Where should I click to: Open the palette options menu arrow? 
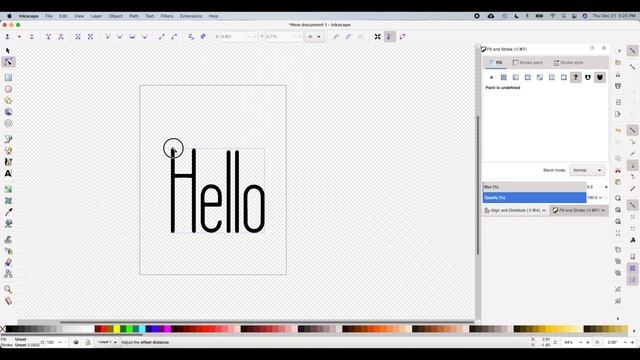tap(634, 331)
